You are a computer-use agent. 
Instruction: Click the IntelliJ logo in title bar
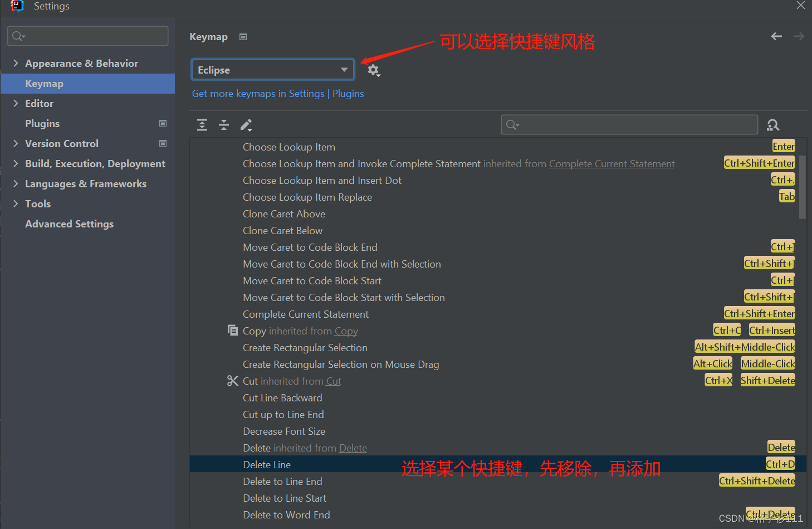pyautogui.click(x=17, y=6)
